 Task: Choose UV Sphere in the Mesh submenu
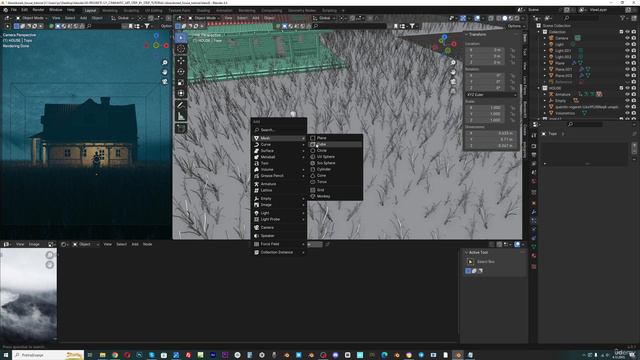pyautogui.click(x=335, y=157)
